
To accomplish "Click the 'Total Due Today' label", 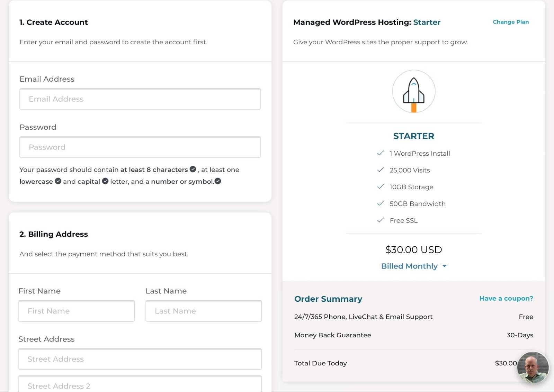I will click(320, 363).
